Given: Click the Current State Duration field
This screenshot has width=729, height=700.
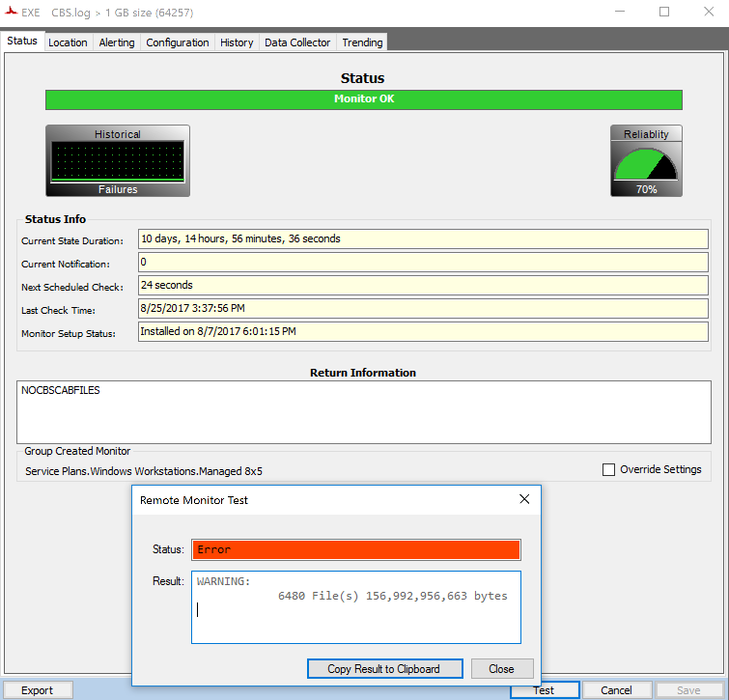Looking at the screenshot, I should click(x=423, y=238).
